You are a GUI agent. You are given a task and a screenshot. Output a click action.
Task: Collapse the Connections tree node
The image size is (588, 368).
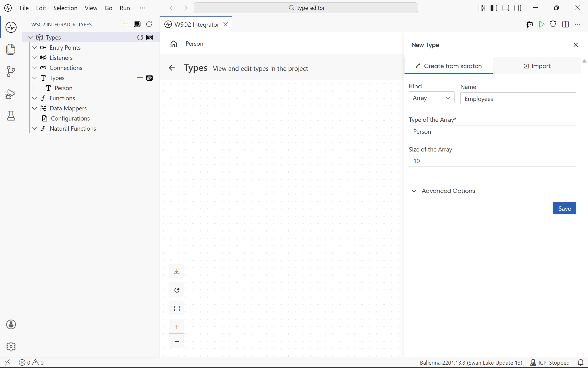(x=35, y=68)
